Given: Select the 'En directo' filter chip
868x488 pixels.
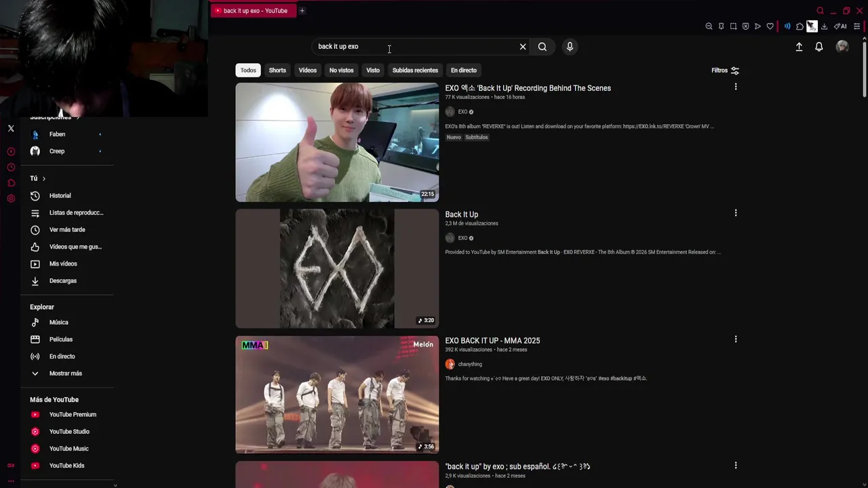Looking at the screenshot, I should 464,70.
